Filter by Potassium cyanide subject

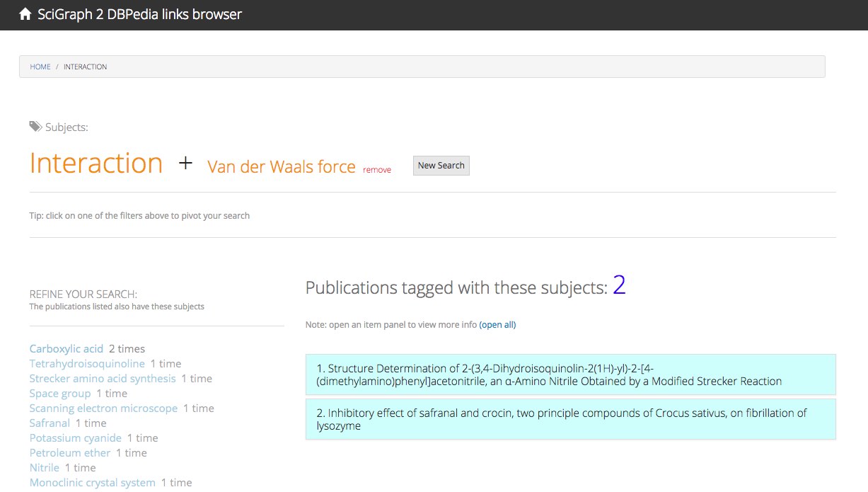pyautogui.click(x=76, y=437)
